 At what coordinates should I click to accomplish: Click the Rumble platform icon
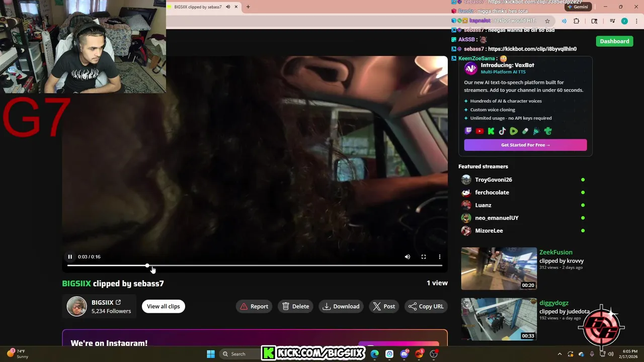[514, 131]
